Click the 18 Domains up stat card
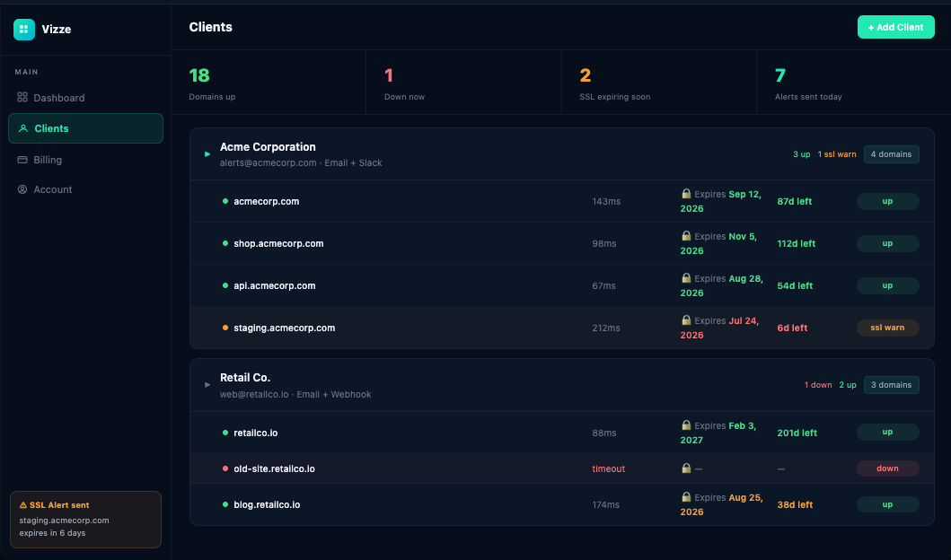This screenshot has width=951, height=560. 269,83
